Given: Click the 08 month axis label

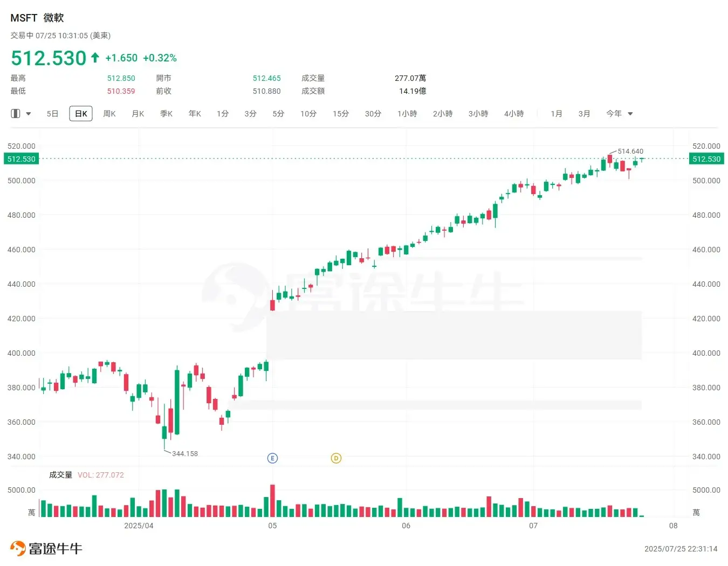Looking at the screenshot, I should 674,526.
